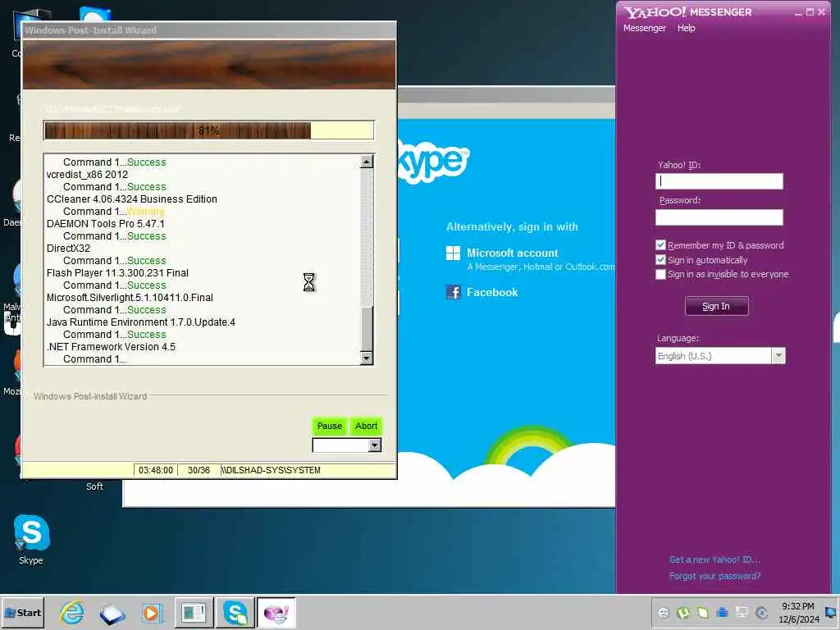Open the Help menu in Yahoo Messenger
Viewport: 840px width, 630px height.
686,29
